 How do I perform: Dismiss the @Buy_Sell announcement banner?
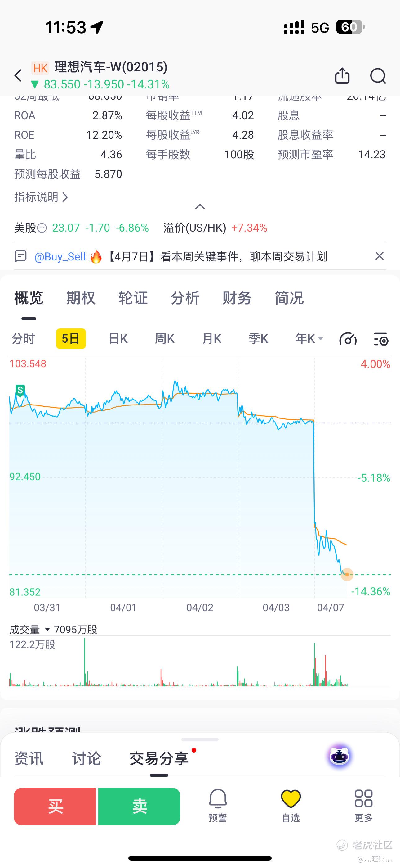tap(380, 256)
